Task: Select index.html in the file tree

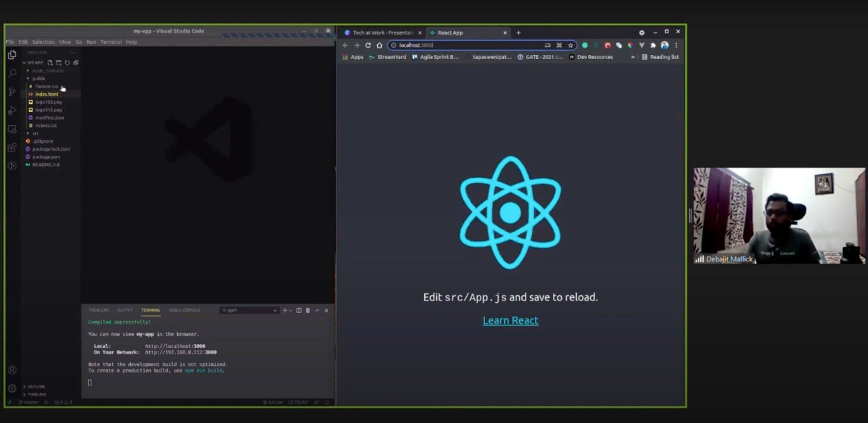Action: 47,94
